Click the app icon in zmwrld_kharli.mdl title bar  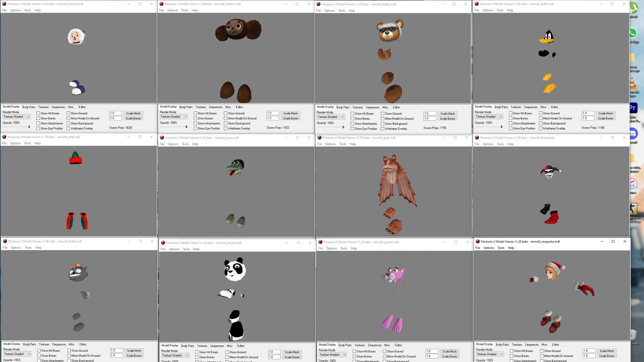[x=477, y=137]
